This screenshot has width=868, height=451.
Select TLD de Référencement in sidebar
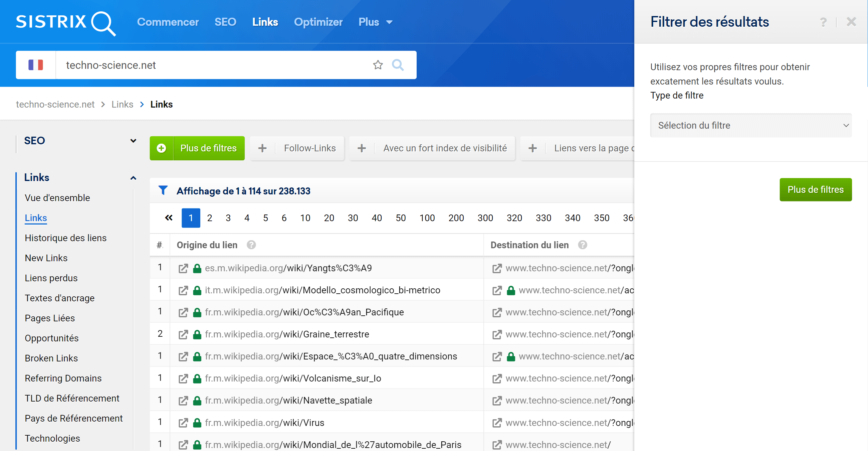point(72,399)
